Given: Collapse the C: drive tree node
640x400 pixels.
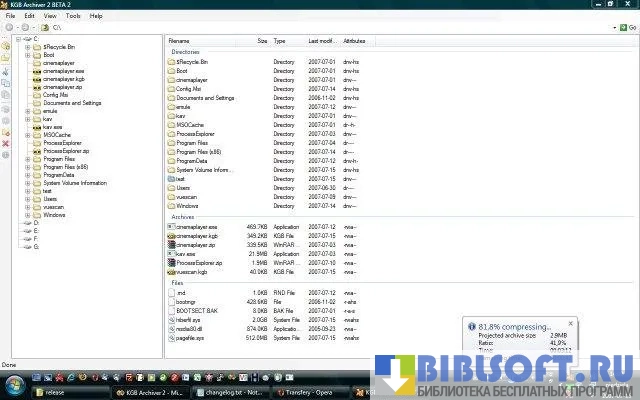Looking at the screenshot, I should click(x=21, y=39).
